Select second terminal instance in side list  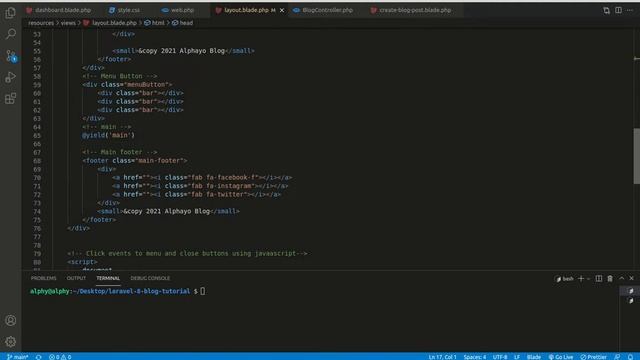pos(630,300)
